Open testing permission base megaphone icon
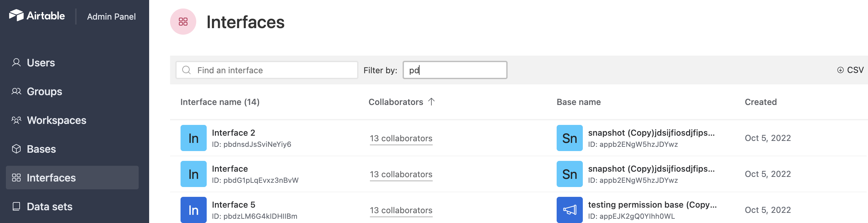This screenshot has height=223, width=868. (569, 210)
